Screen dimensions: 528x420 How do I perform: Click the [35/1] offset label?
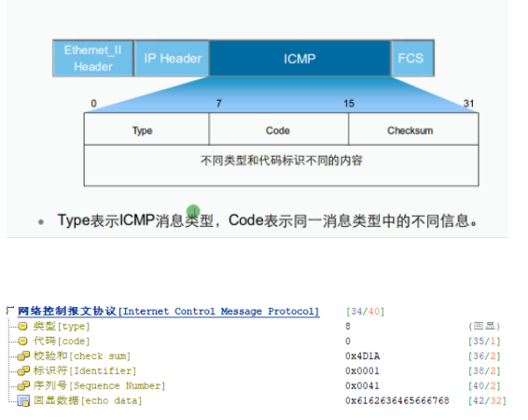coord(484,342)
